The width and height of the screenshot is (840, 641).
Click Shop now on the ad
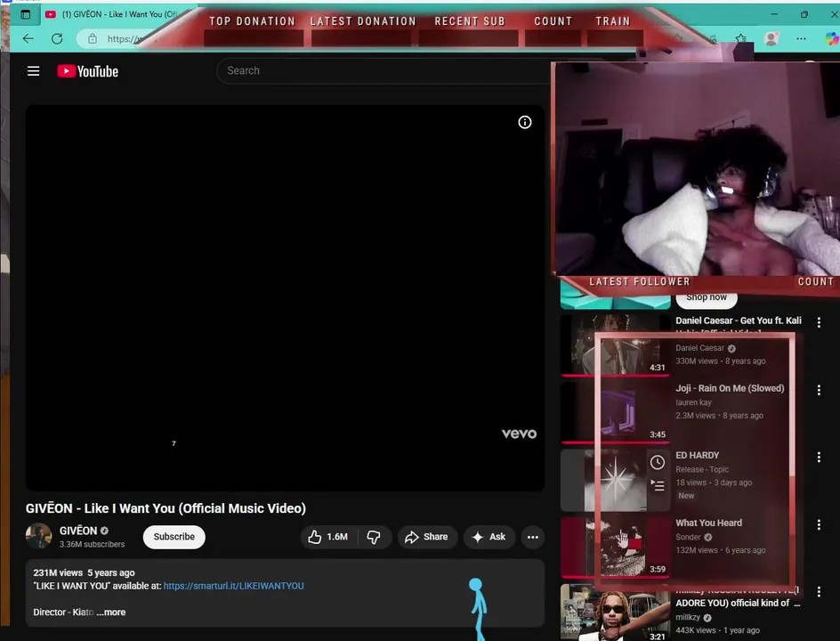click(x=707, y=298)
